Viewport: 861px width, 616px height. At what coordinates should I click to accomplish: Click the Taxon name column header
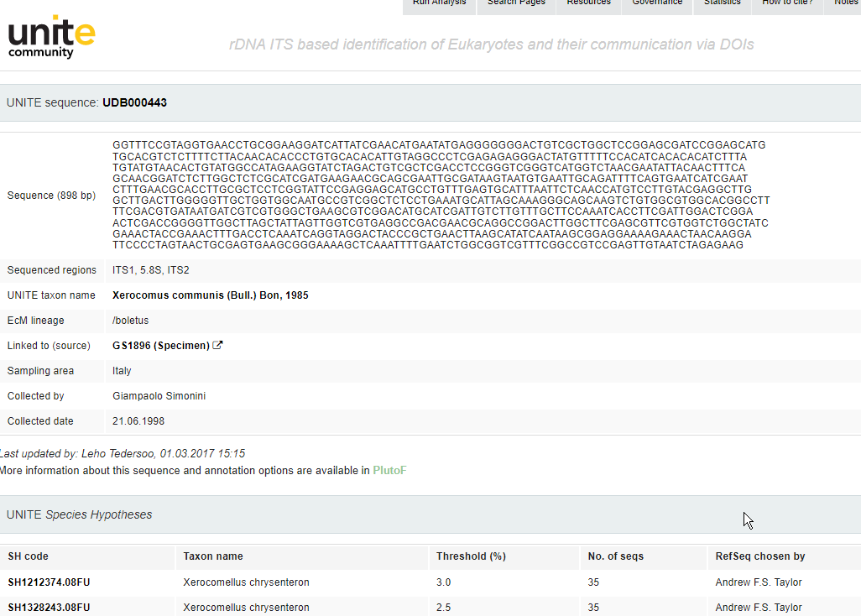pyautogui.click(x=213, y=556)
